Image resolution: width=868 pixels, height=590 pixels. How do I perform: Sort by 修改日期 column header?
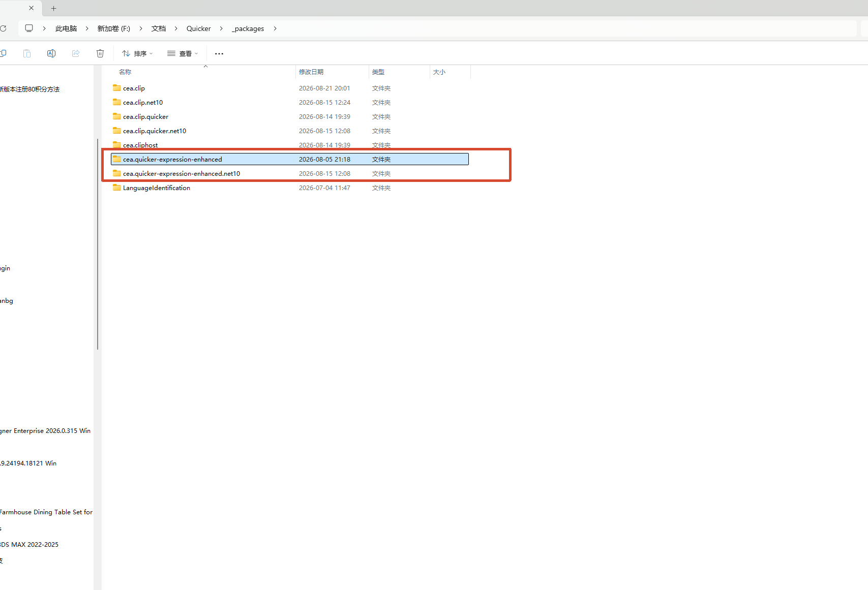pyautogui.click(x=311, y=72)
